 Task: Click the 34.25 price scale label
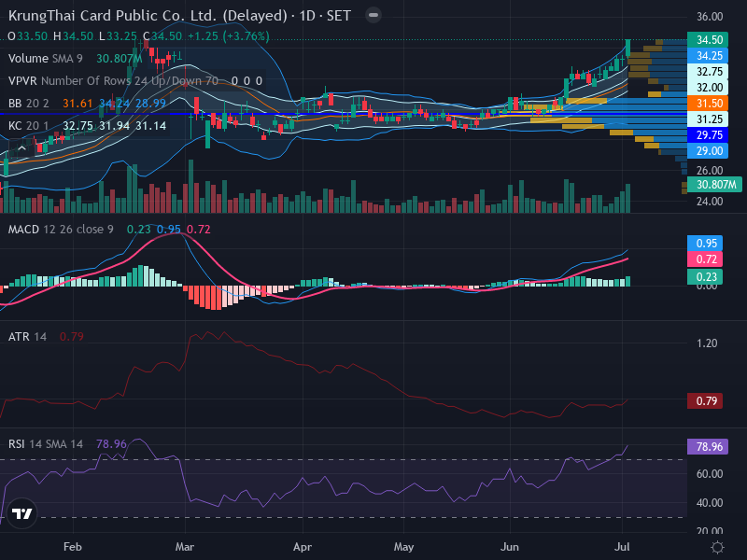click(x=708, y=56)
